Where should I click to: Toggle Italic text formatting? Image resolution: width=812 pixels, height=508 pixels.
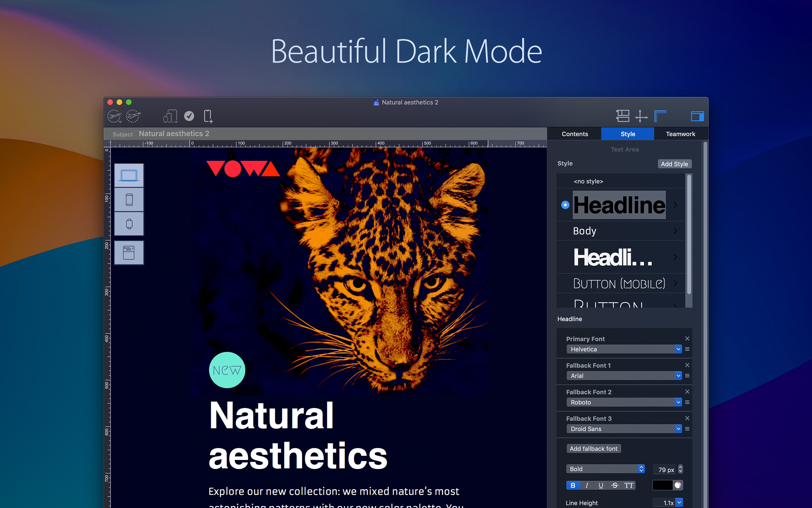pyautogui.click(x=587, y=485)
